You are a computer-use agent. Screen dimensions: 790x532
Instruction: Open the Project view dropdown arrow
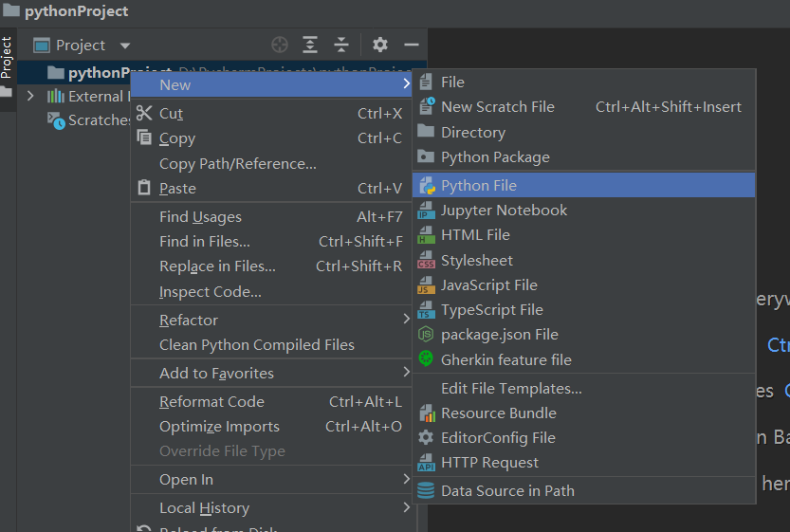pyautogui.click(x=125, y=46)
